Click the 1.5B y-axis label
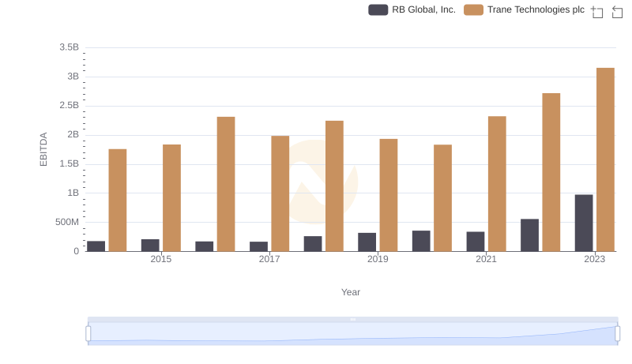 pyautogui.click(x=69, y=164)
